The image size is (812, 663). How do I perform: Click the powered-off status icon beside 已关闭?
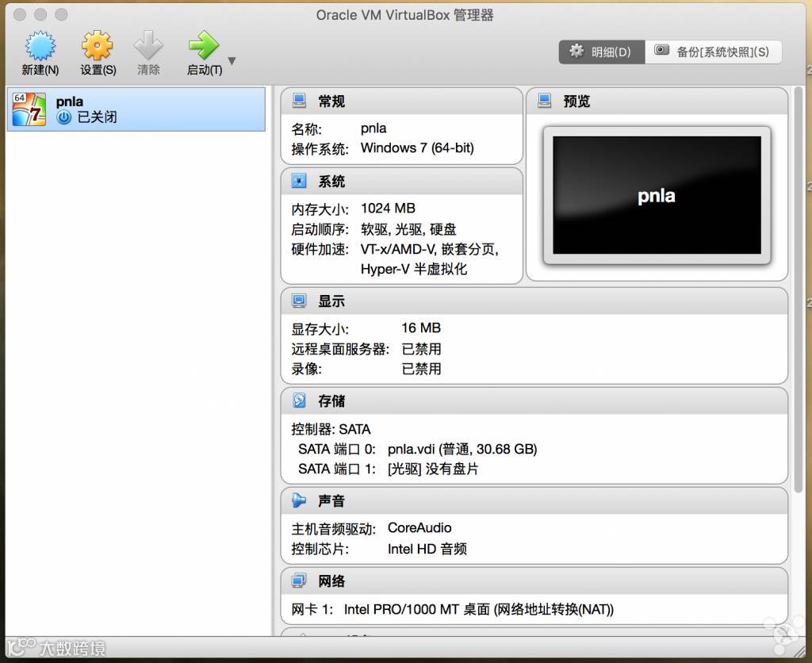pos(63,117)
